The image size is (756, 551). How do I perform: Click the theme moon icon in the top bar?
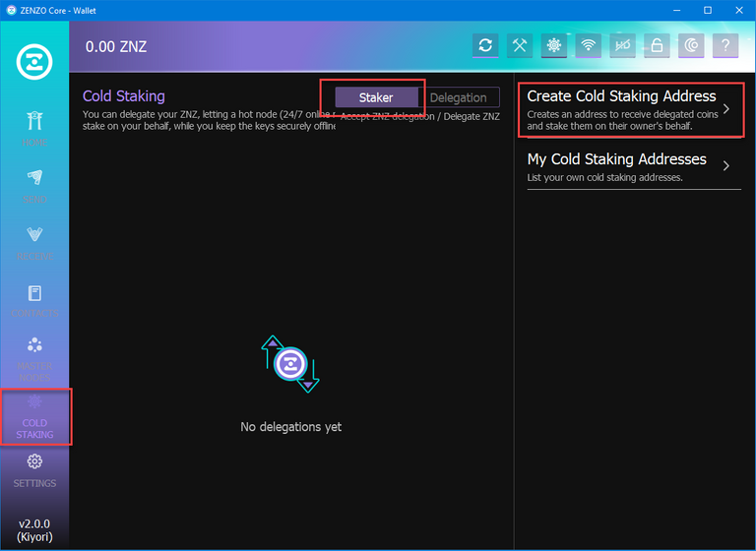point(691,45)
